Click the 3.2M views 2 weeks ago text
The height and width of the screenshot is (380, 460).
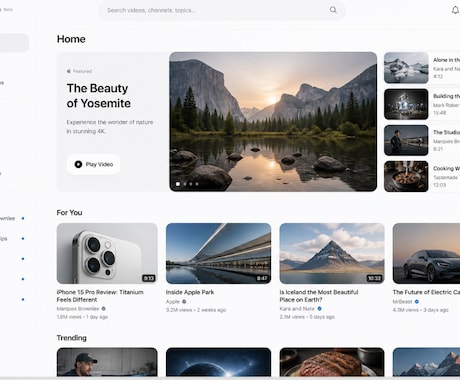coord(196,310)
